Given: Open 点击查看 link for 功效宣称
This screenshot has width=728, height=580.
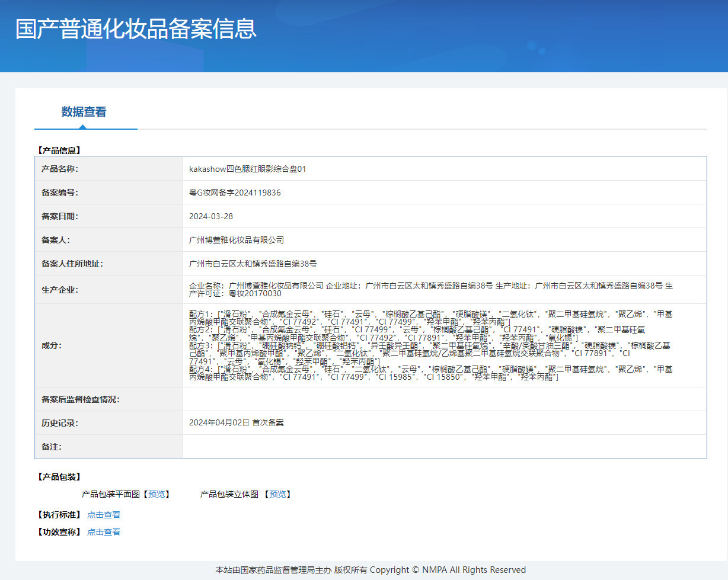Looking at the screenshot, I should pyautogui.click(x=104, y=532).
